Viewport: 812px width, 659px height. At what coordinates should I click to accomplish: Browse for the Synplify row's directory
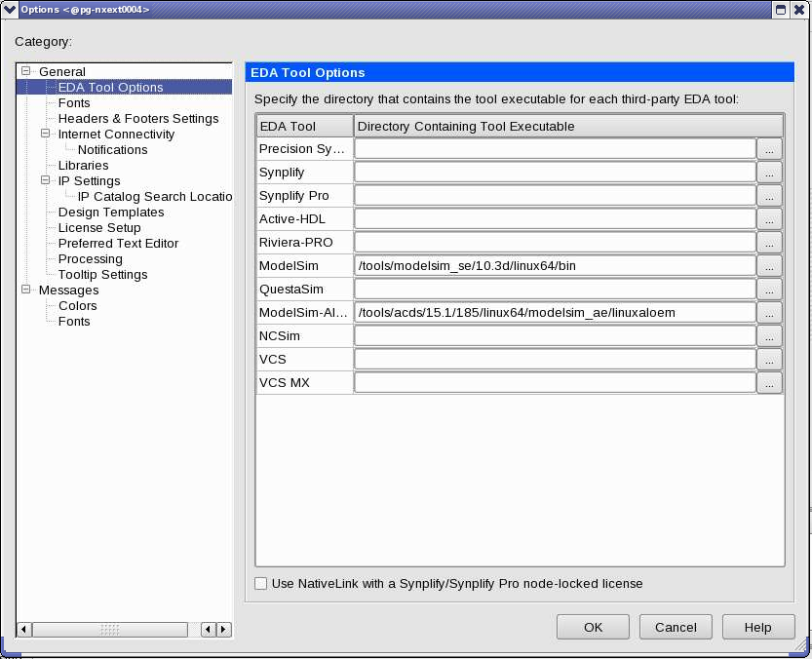pos(769,173)
